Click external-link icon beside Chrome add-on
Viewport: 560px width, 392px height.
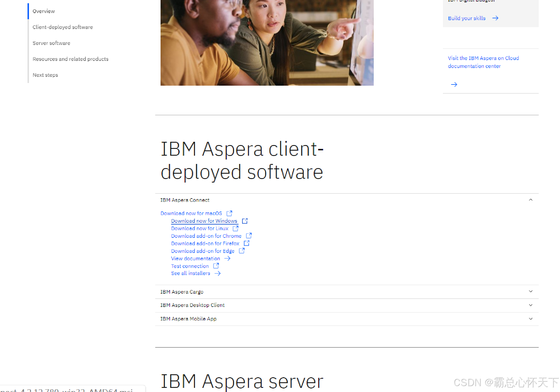(249, 236)
